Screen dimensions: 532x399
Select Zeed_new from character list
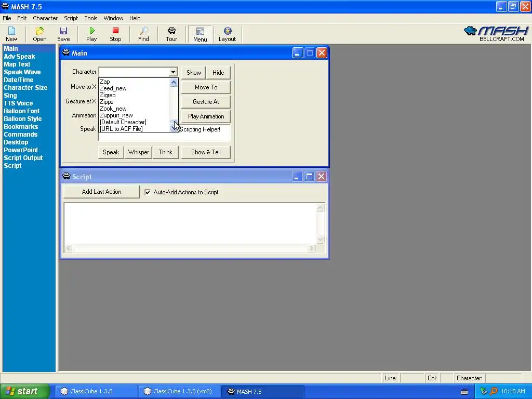coord(113,88)
